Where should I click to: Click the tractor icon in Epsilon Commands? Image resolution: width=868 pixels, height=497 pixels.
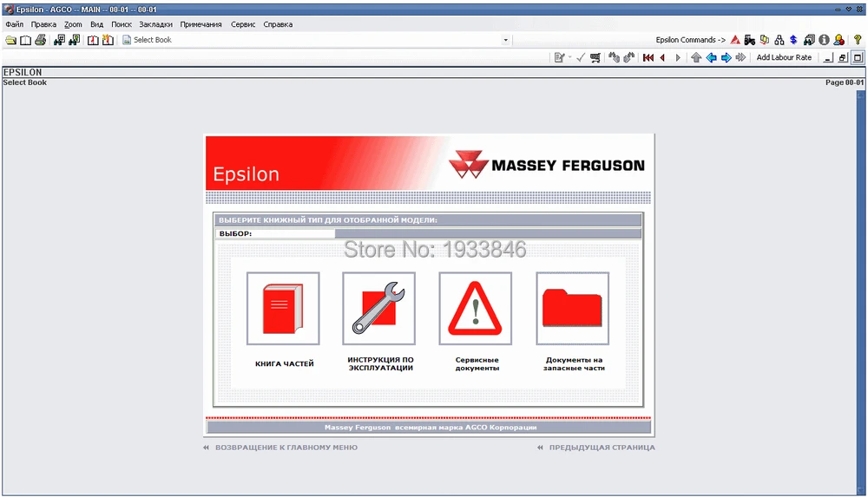click(x=749, y=40)
